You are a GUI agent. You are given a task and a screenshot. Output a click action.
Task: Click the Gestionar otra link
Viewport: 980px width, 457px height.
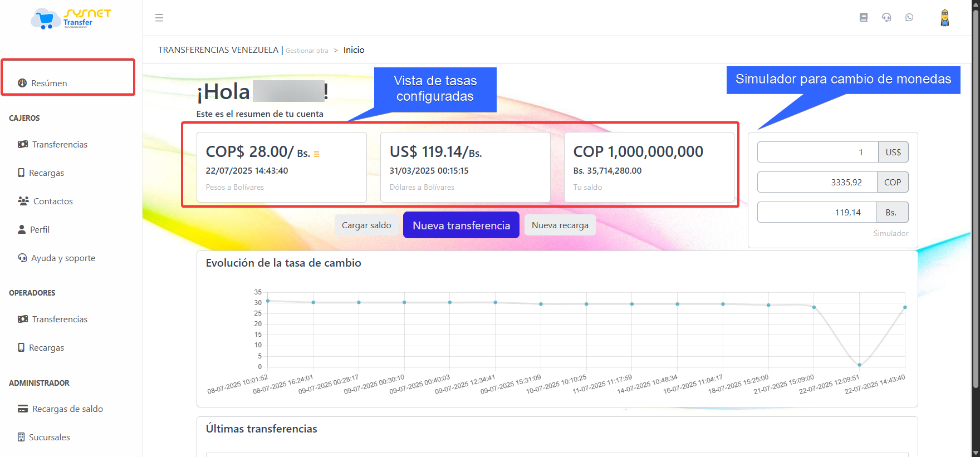tap(307, 51)
